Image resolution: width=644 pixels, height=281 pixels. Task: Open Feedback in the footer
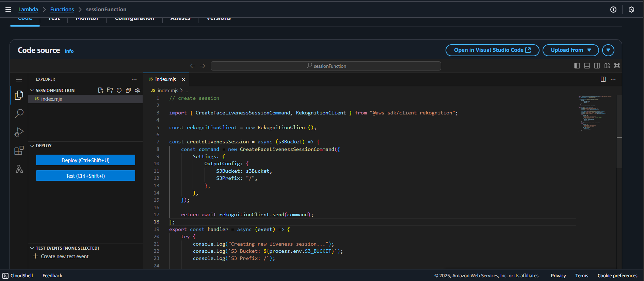pyautogui.click(x=52, y=276)
